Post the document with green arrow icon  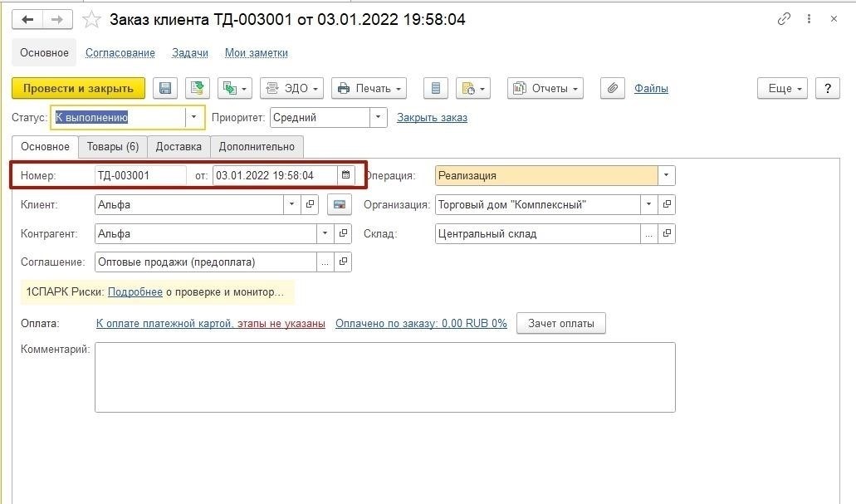198,89
